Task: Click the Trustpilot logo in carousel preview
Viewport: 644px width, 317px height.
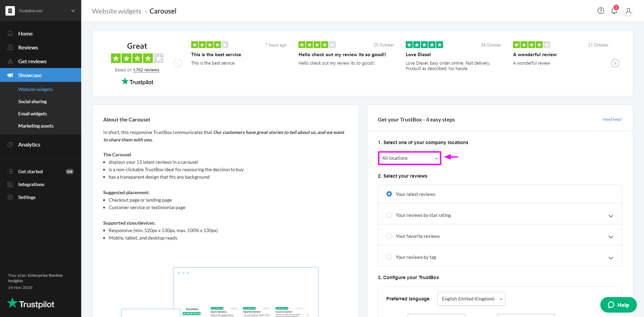Action: pyautogui.click(x=137, y=82)
